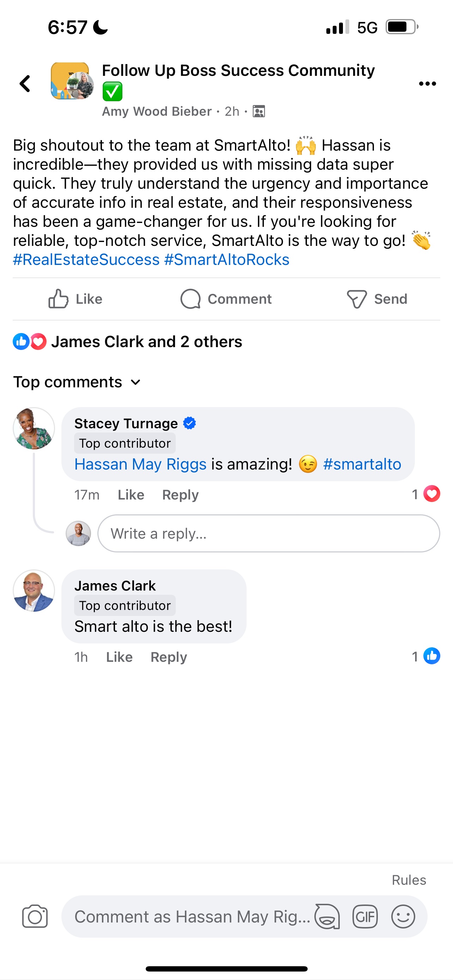Image resolution: width=453 pixels, height=980 pixels.
Task: Tap the thumbs-up Like icon on post
Action: click(59, 299)
